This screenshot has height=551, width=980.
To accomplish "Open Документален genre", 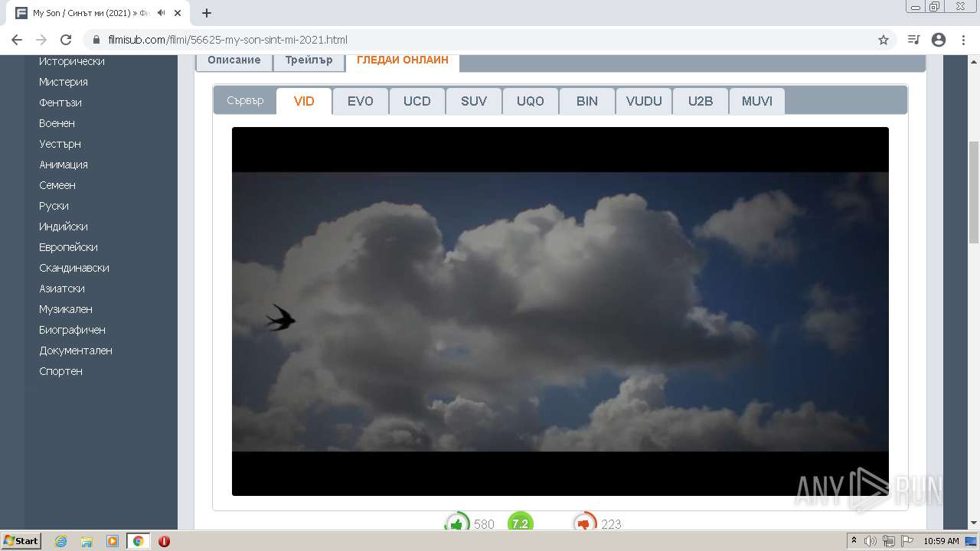I will tap(76, 350).
